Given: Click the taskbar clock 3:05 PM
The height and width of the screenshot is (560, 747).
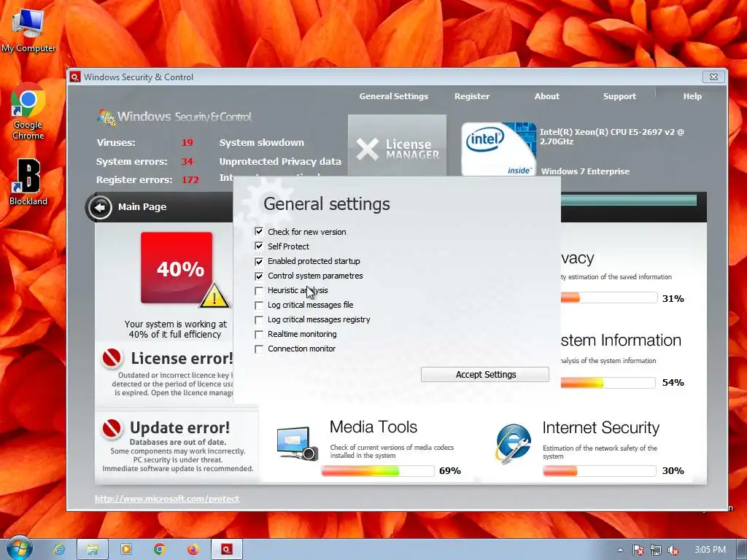Looking at the screenshot, I should click(x=710, y=550).
